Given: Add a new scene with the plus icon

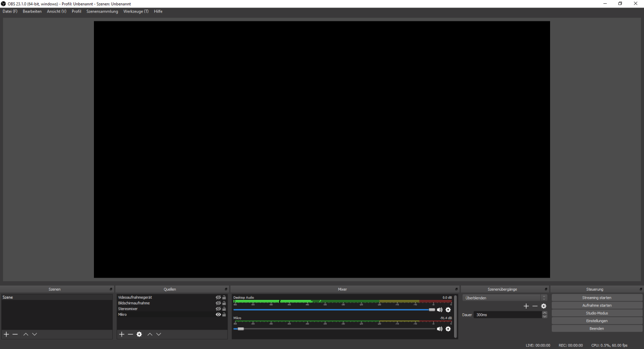Looking at the screenshot, I should [x=6, y=334].
